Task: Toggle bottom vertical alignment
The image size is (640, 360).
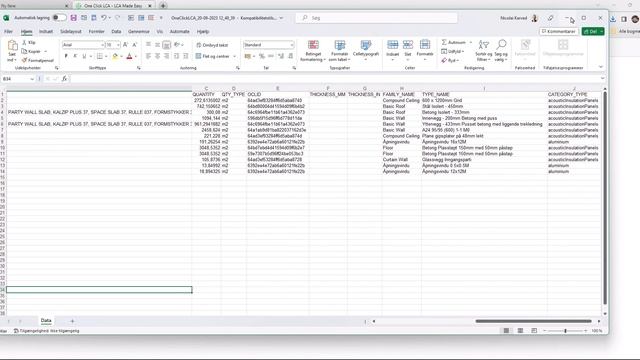Action: pyautogui.click(x=167, y=45)
